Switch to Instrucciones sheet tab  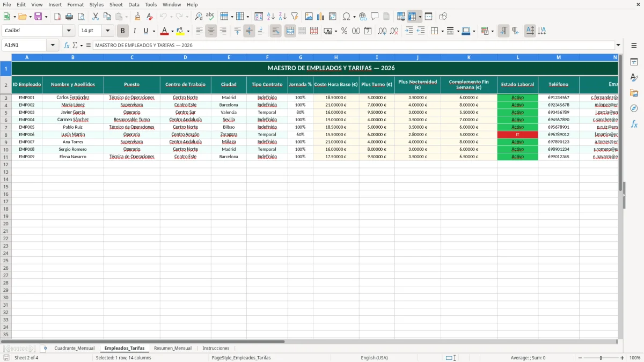coord(216,348)
